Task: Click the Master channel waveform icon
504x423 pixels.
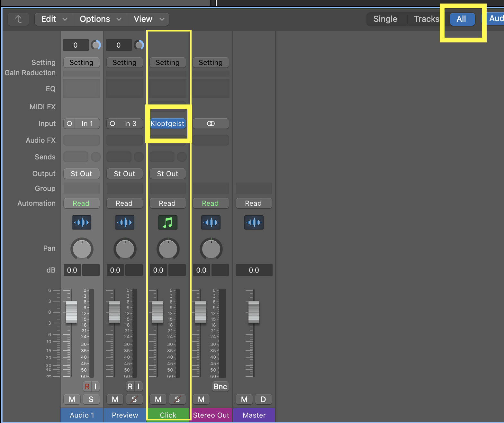Action: 254,222
